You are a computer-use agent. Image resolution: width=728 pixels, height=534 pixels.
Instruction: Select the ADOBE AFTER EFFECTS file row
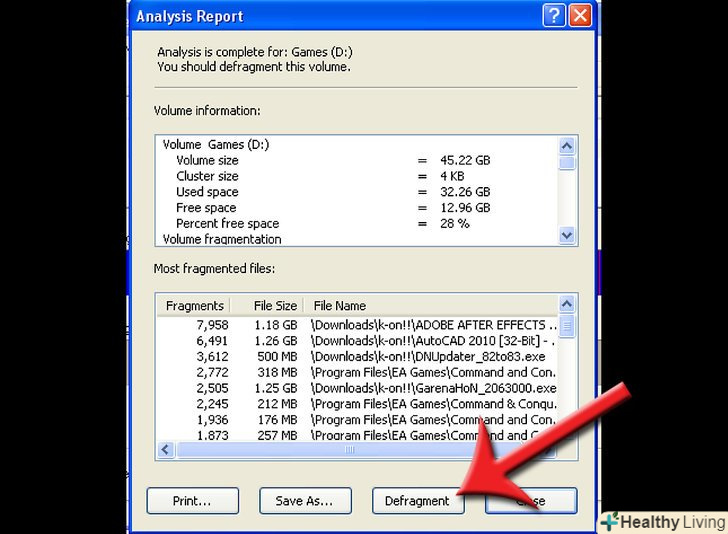click(357, 325)
